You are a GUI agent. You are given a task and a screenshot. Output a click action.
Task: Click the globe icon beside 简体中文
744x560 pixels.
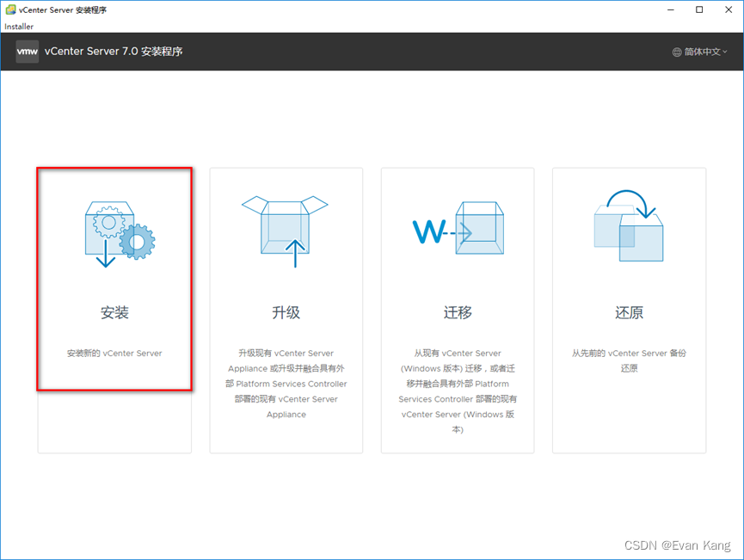click(x=677, y=52)
